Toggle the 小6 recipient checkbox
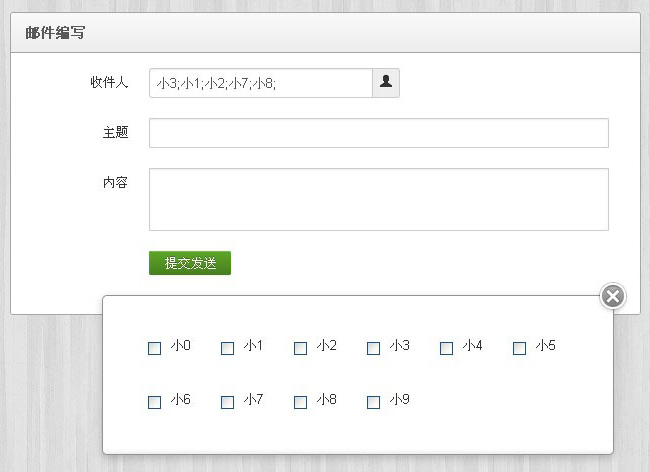The image size is (650, 472). coord(155,402)
